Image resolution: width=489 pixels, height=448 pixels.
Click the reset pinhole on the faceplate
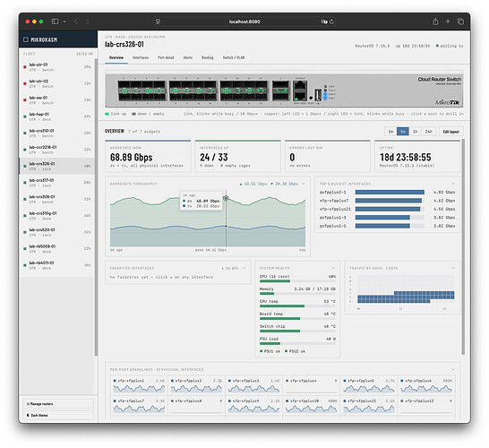pyautogui.click(x=311, y=98)
